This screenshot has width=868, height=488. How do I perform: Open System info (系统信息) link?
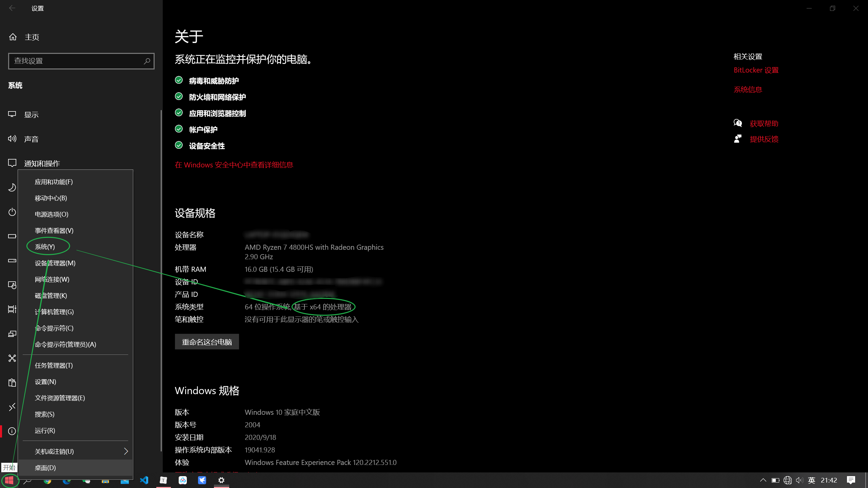(x=748, y=89)
